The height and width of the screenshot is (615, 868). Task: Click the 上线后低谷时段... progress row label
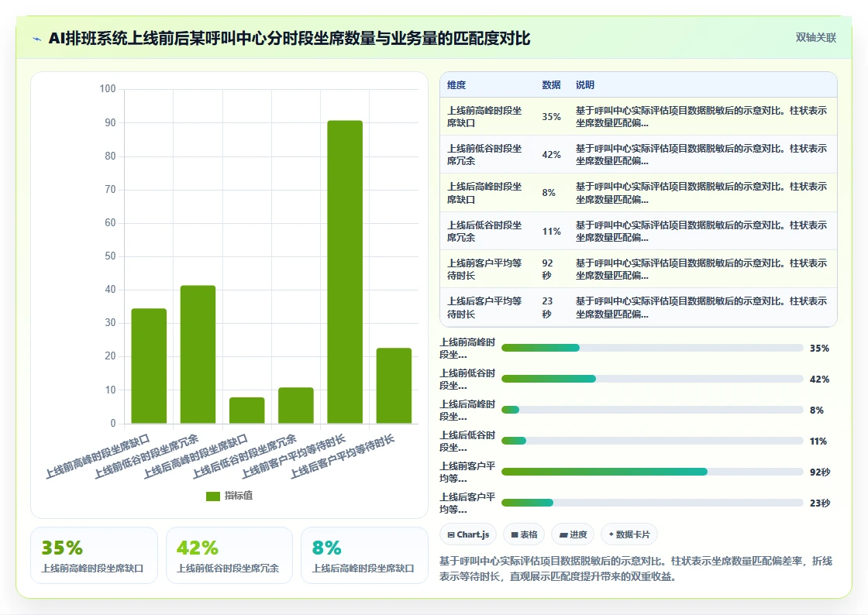point(467,441)
